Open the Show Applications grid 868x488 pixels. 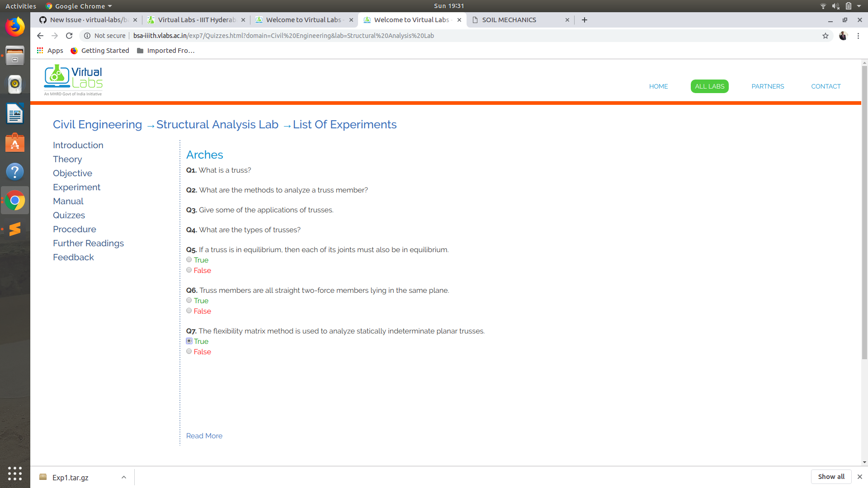tap(15, 474)
